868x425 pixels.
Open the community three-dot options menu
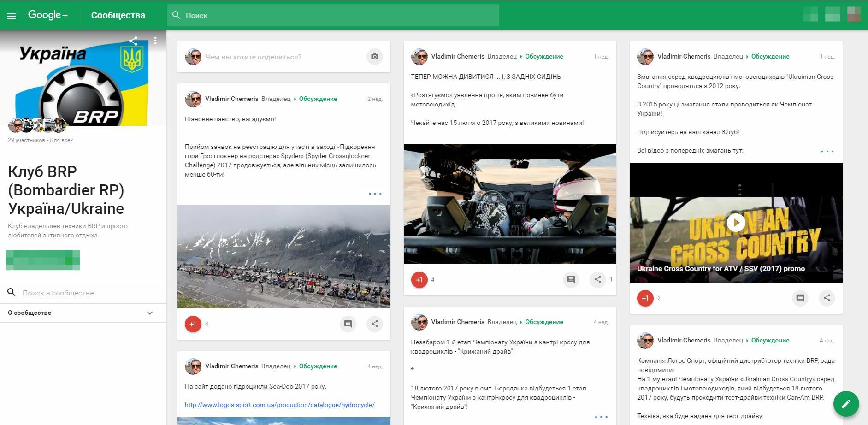(155, 41)
